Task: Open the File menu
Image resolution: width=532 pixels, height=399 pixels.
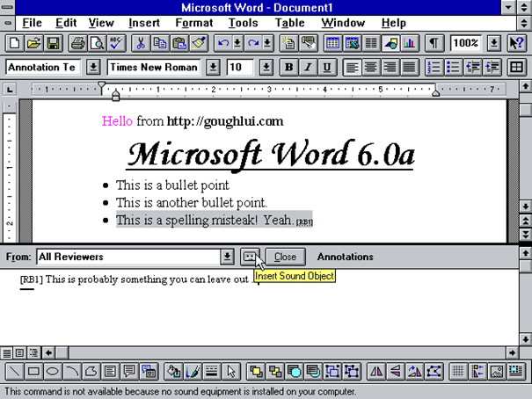Action: pyautogui.click(x=32, y=23)
